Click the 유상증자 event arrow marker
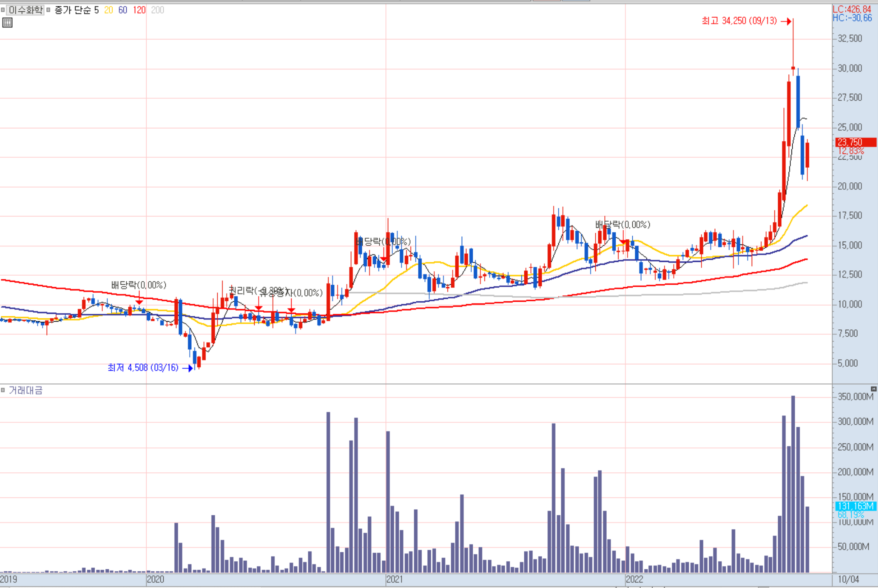The image size is (878, 588). point(291,310)
